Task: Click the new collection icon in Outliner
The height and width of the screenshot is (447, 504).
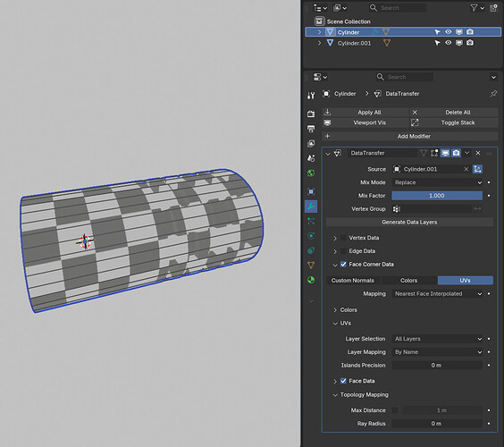Action: point(493,8)
